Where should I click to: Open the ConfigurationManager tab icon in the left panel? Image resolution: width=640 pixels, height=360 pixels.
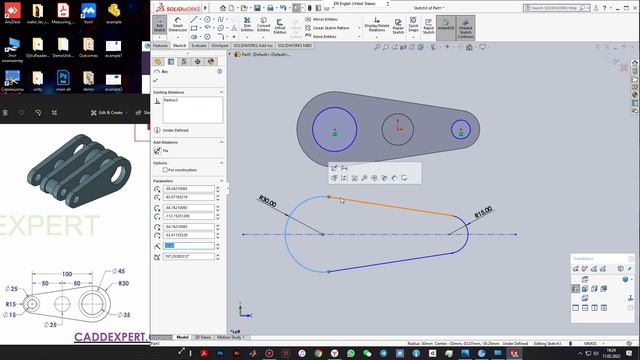[184, 62]
